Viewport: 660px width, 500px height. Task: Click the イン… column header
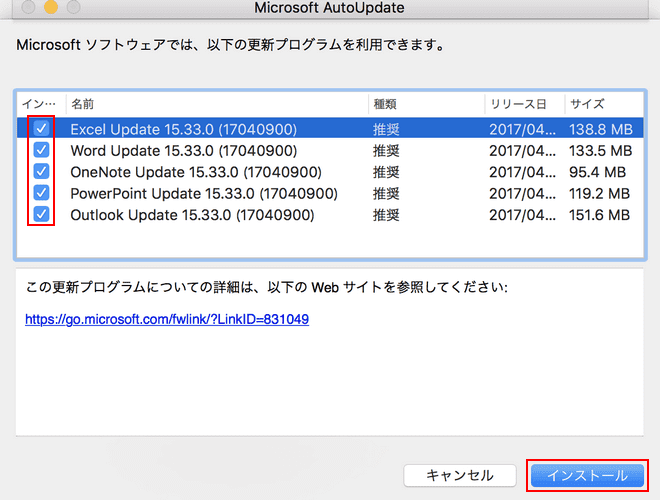pos(39,104)
